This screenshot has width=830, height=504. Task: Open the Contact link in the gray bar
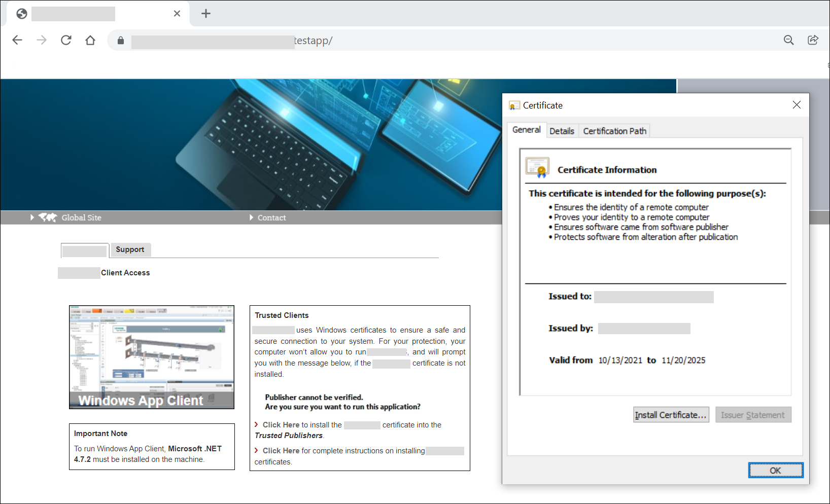pos(271,218)
